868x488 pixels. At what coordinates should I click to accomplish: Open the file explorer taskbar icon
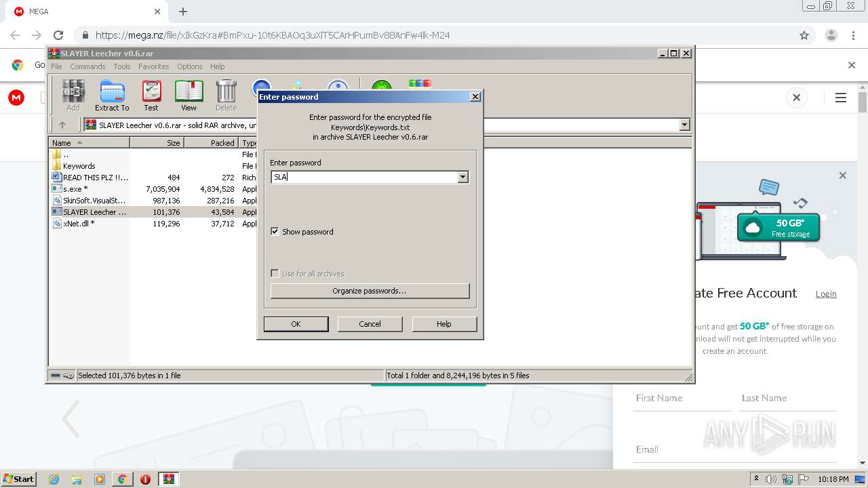tap(77, 479)
